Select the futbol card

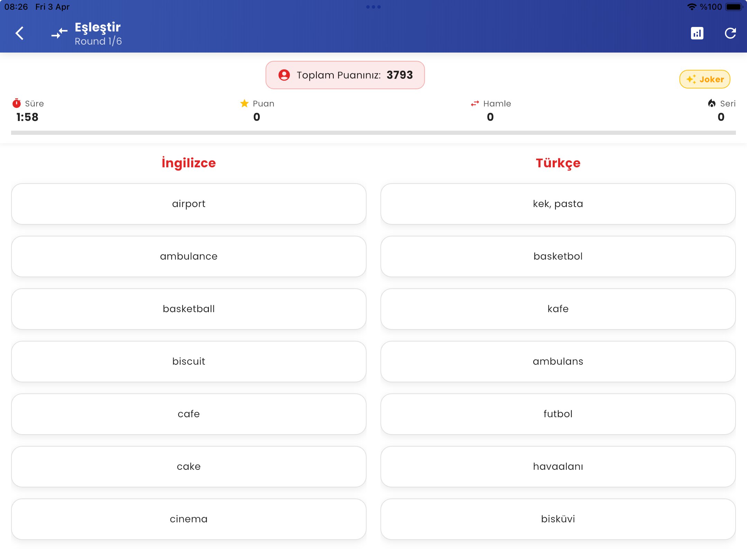[558, 414]
